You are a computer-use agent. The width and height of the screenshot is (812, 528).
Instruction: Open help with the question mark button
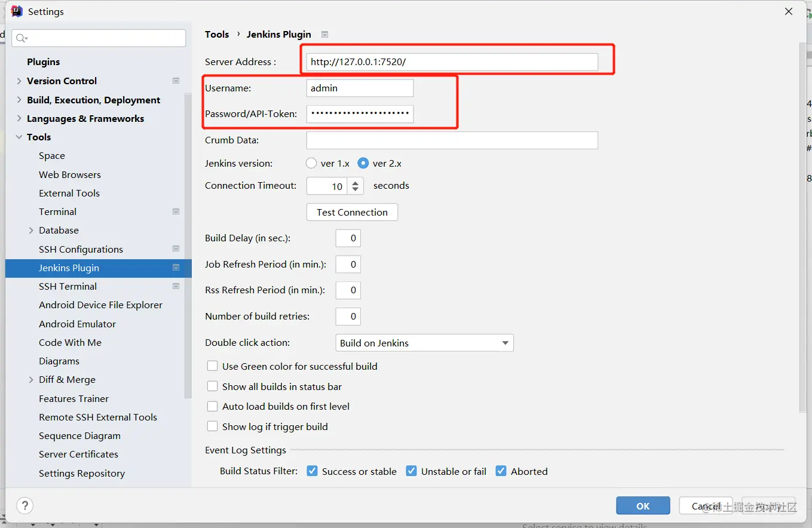coord(24,505)
